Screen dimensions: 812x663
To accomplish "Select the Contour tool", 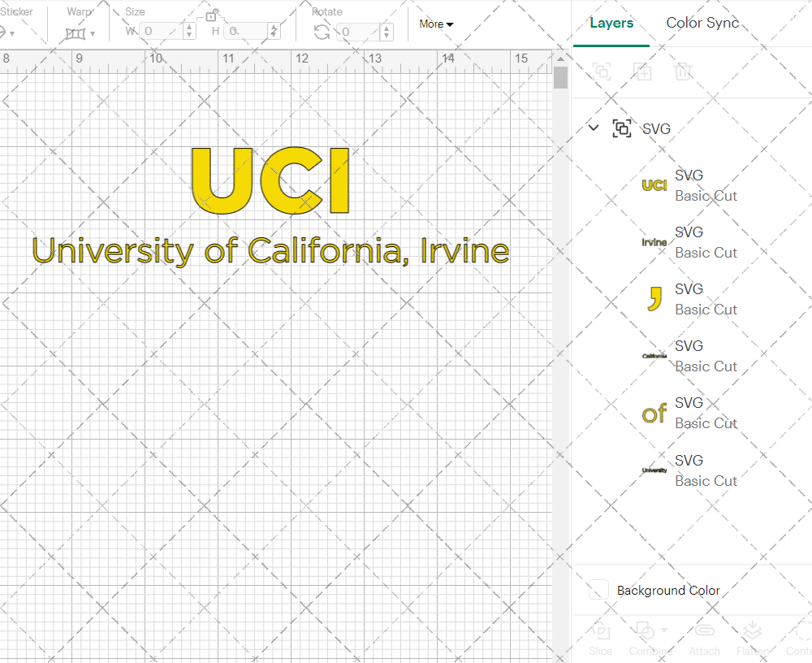I will point(802,631).
